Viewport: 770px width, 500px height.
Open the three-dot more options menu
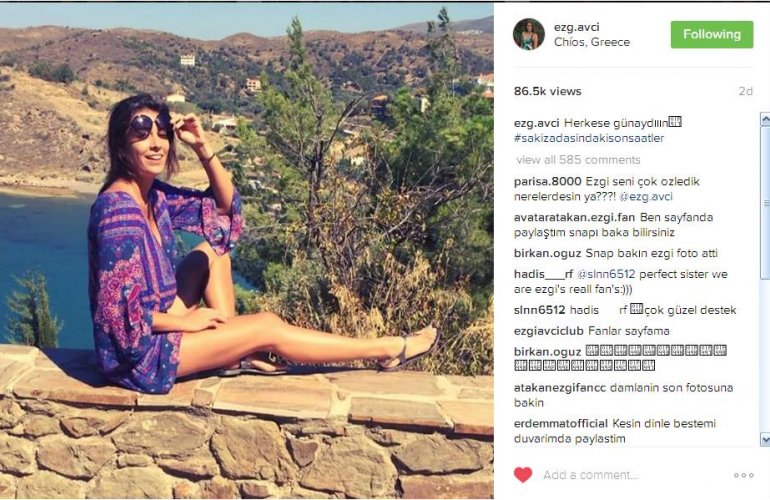[x=743, y=475]
